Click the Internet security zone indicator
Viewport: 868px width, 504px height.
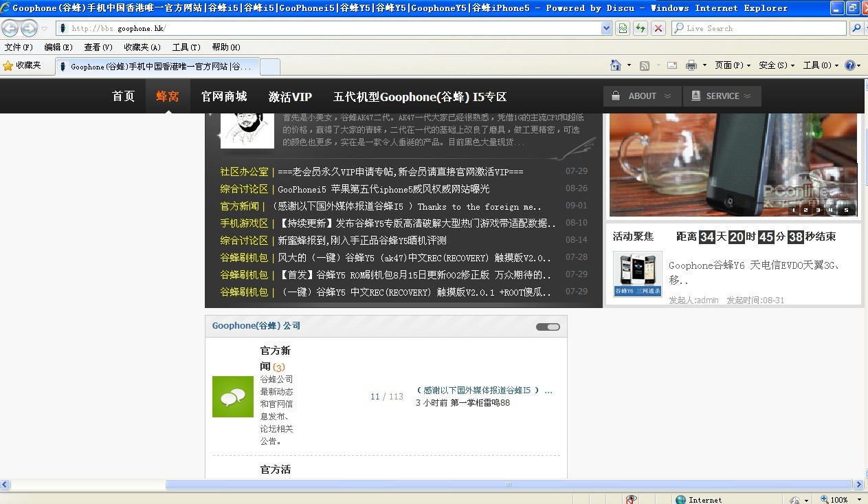[699, 500]
